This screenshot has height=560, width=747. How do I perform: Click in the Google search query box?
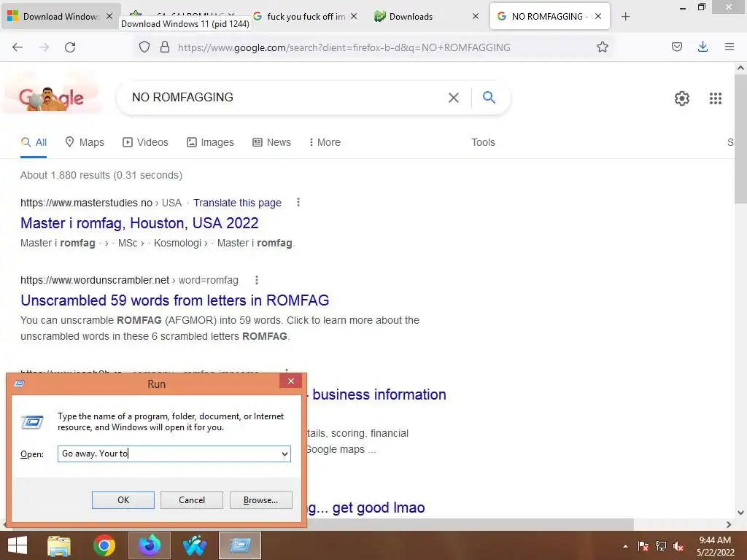point(286,97)
